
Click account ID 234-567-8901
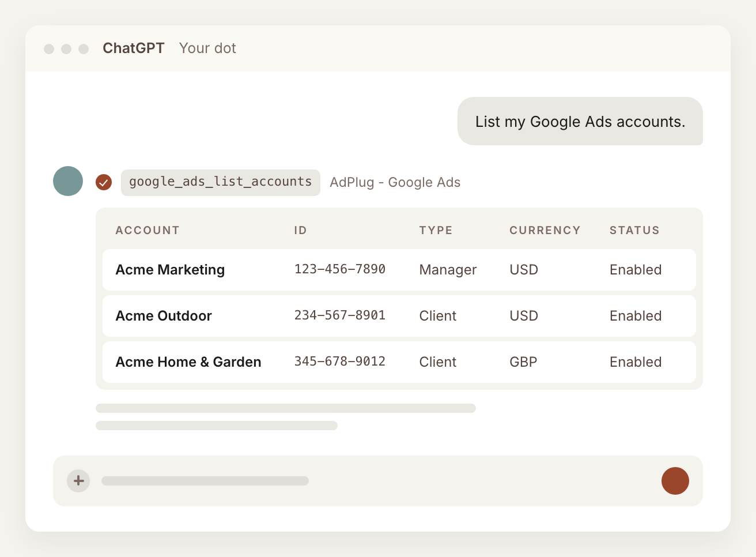[x=340, y=315]
